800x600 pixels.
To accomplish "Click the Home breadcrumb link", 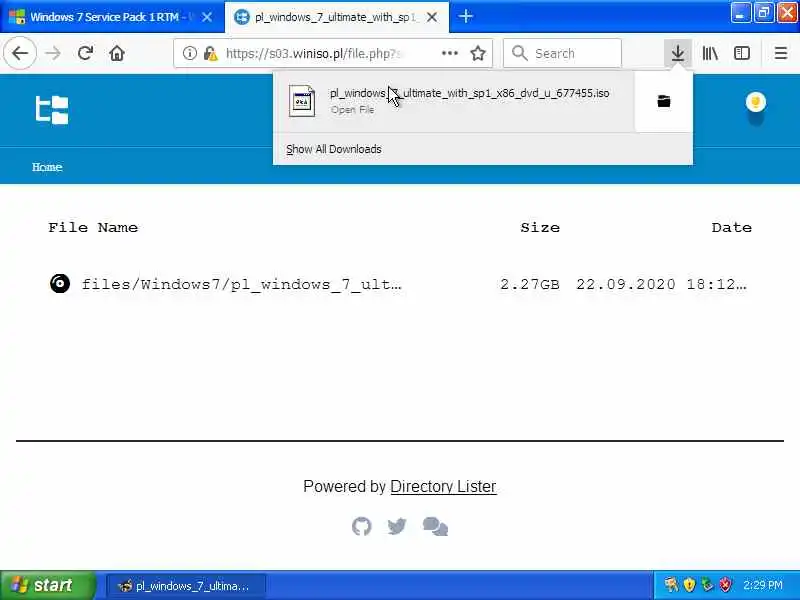I will pos(47,167).
